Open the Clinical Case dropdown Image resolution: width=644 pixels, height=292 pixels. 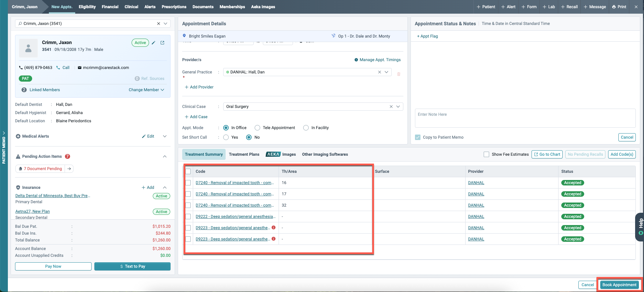pos(398,107)
